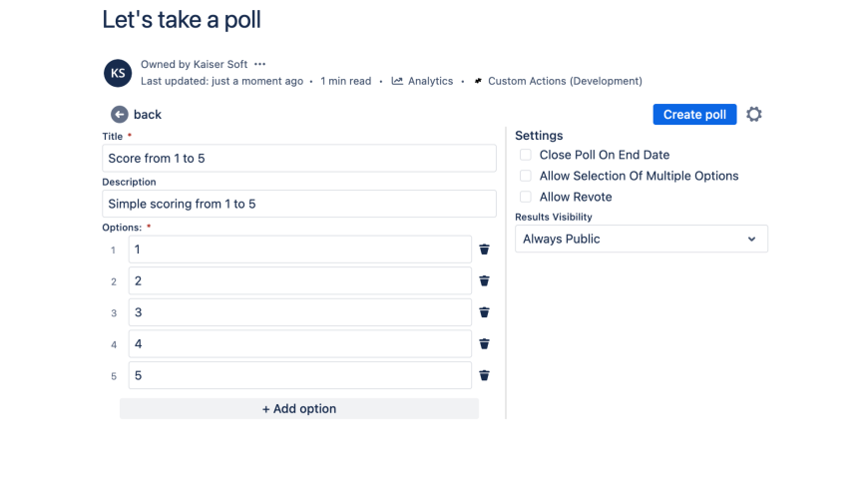Open poll settings gear icon
The image size is (868, 493).
754,115
